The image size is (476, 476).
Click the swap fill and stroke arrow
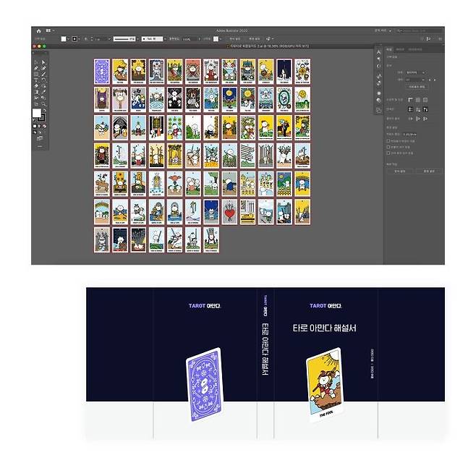coord(44,110)
